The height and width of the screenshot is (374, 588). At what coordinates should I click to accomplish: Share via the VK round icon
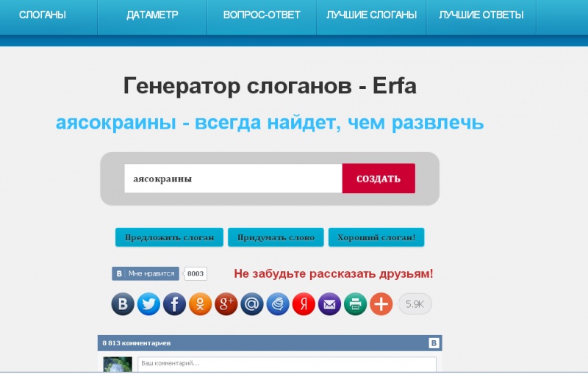[123, 304]
